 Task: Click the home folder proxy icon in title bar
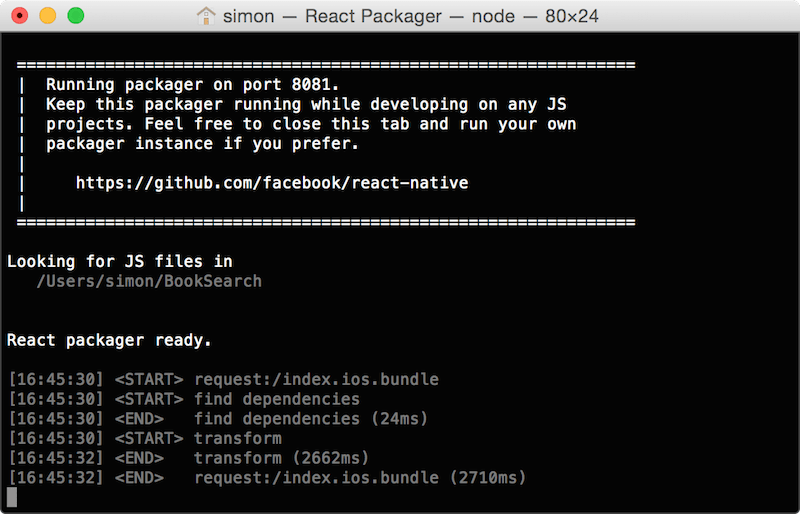207,15
